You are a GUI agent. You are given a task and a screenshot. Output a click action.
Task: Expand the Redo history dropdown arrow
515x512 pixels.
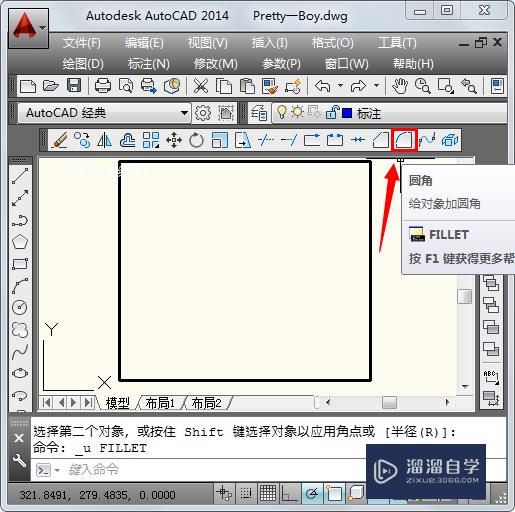[x=376, y=86]
